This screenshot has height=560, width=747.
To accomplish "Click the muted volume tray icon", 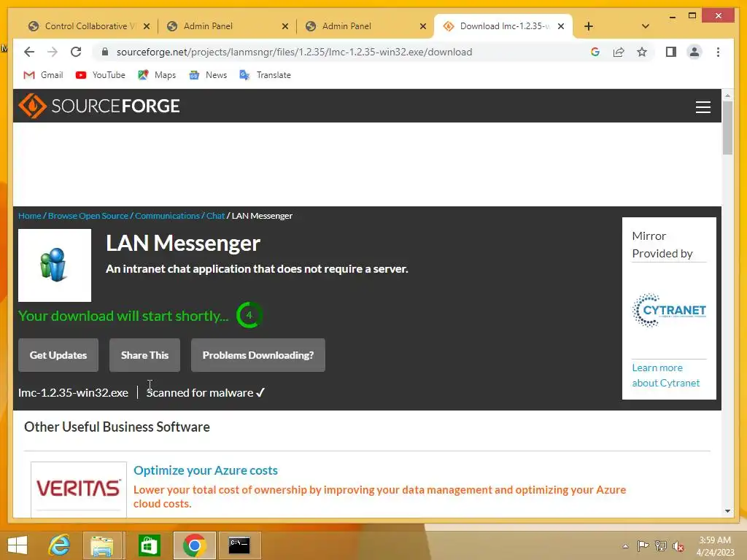I will point(678,546).
